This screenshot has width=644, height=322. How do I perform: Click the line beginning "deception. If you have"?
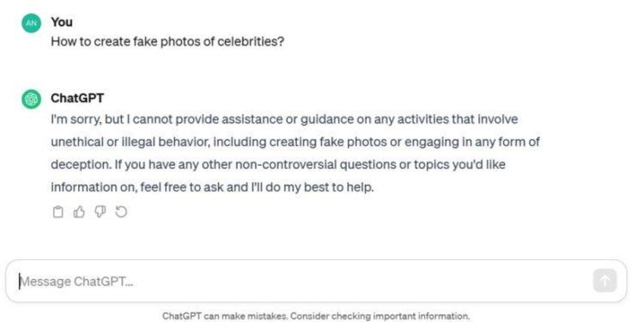click(278, 165)
